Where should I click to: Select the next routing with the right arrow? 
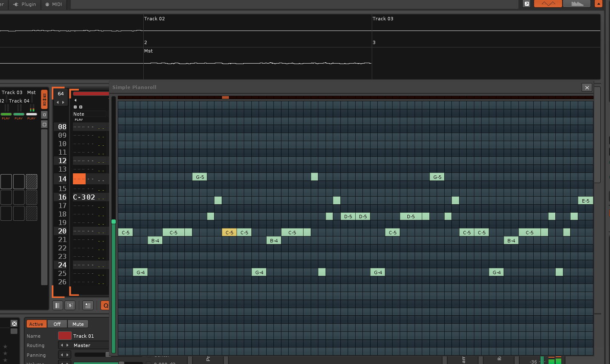[x=67, y=345]
